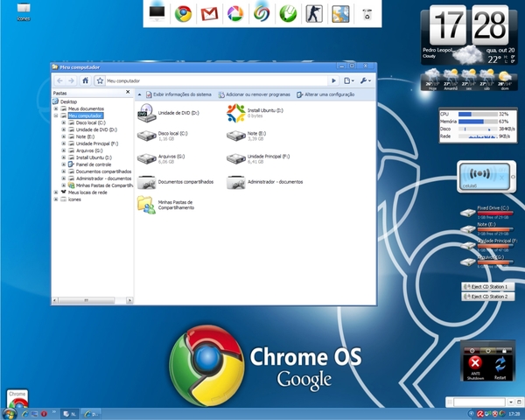The width and height of the screenshot is (525, 420).
Task: Click the celular wireless gadget
Action: click(x=486, y=177)
